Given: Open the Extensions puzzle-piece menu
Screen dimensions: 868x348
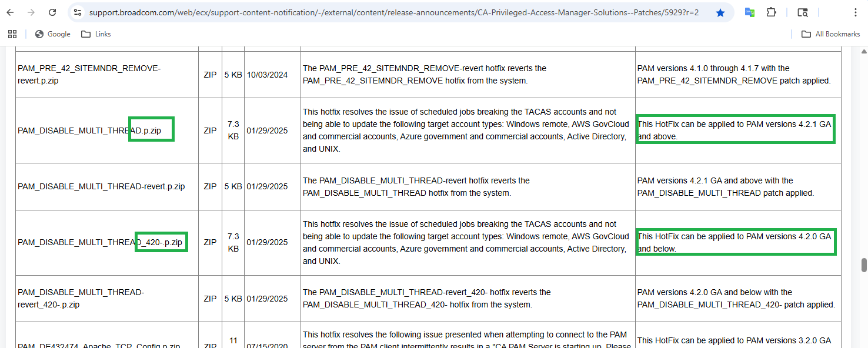Looking at the screenshot, I should pyautogui.click(x=772, y=12).
